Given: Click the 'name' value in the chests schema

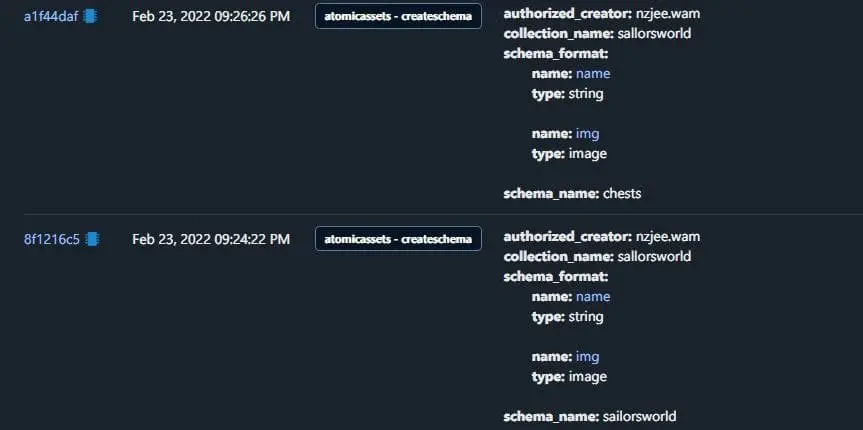Looking at the screenshot, I should tap(593, 74).
